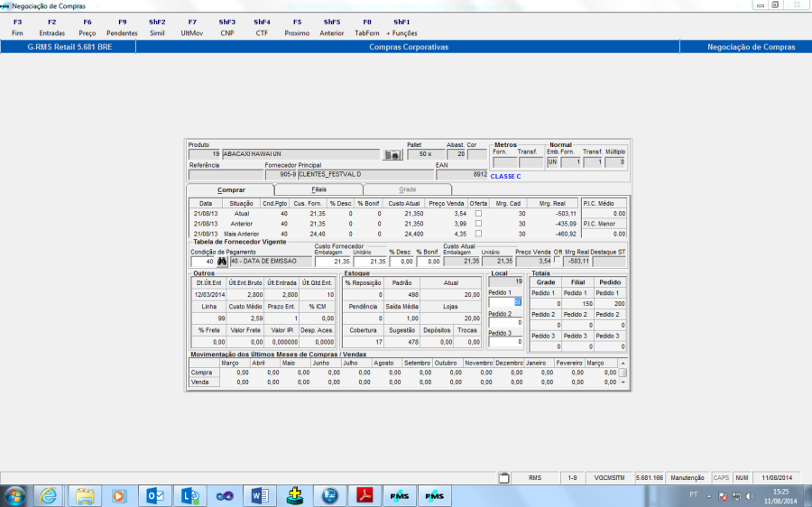Click the Mais Anterior row in price table

tap(384, 234)
